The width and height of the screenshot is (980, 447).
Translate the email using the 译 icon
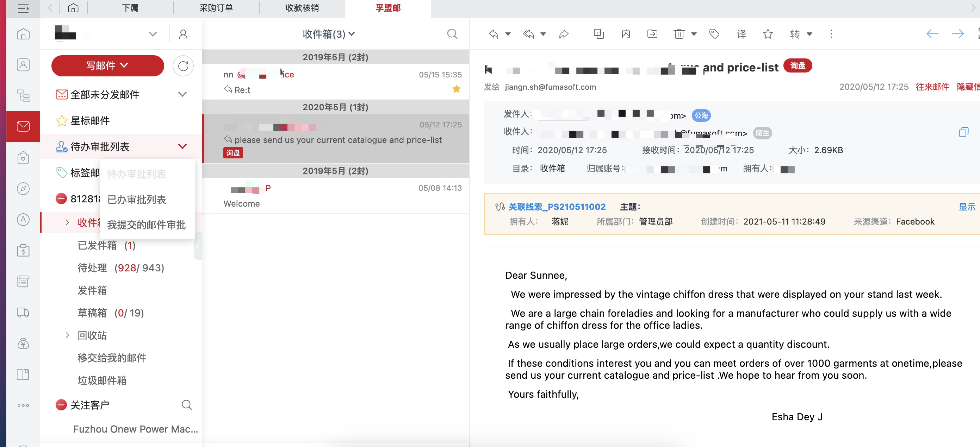[x=741, y=34]
